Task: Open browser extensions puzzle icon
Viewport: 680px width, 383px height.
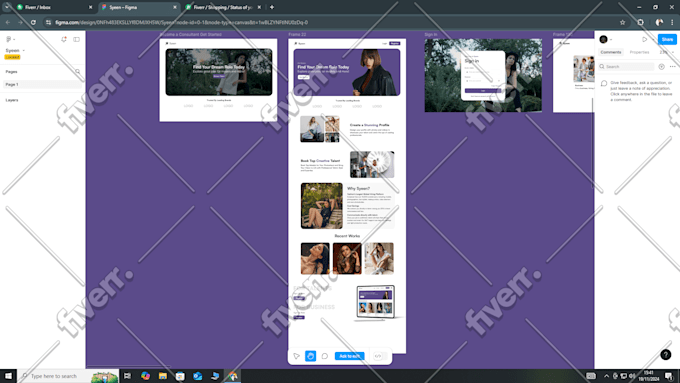Action: pyautogui.click(x=641, y=23)
